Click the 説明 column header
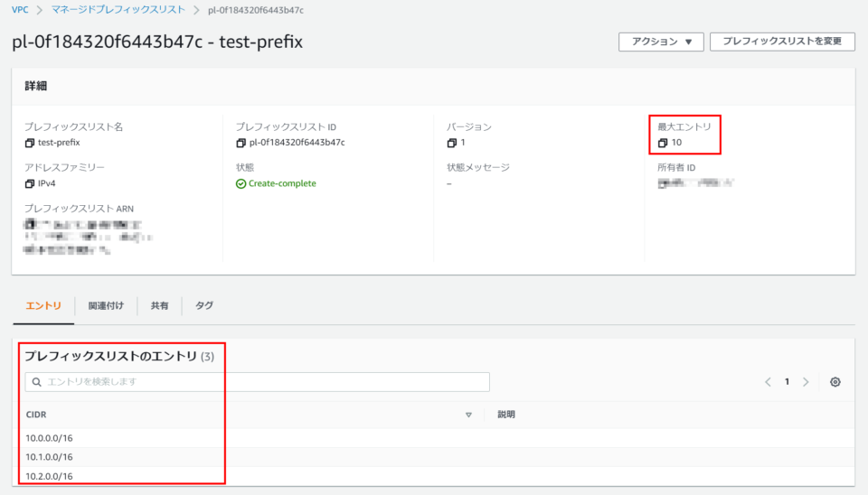The width and height of the screenshot is (868, 495). tap(506, 415)
